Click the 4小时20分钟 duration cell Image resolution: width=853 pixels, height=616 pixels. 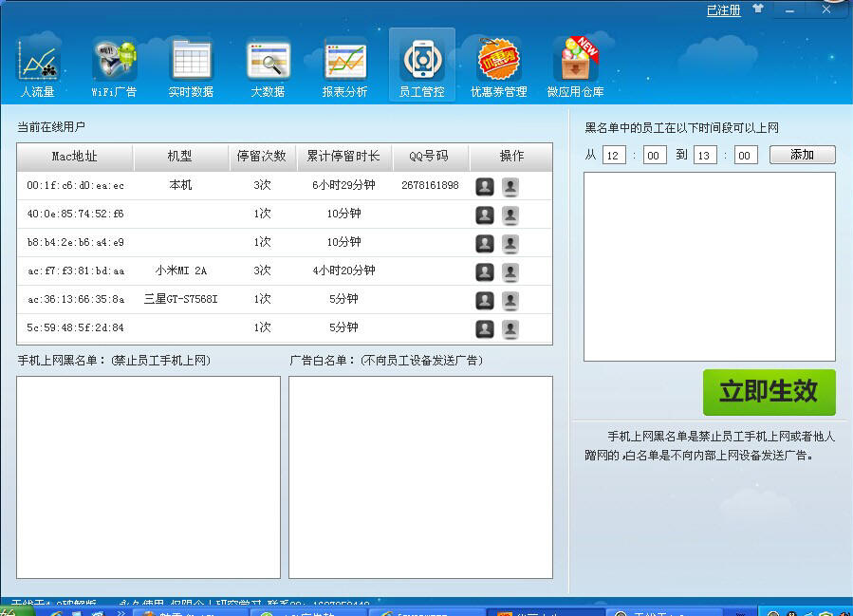(x=343, y=271)
